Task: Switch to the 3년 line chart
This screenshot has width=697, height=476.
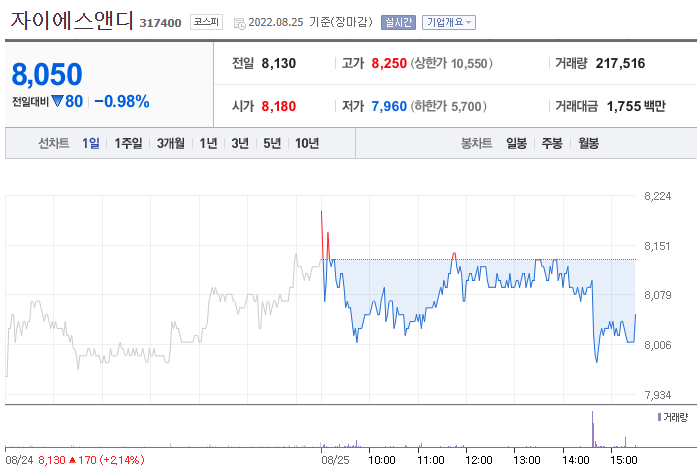Action: point(240,143)
